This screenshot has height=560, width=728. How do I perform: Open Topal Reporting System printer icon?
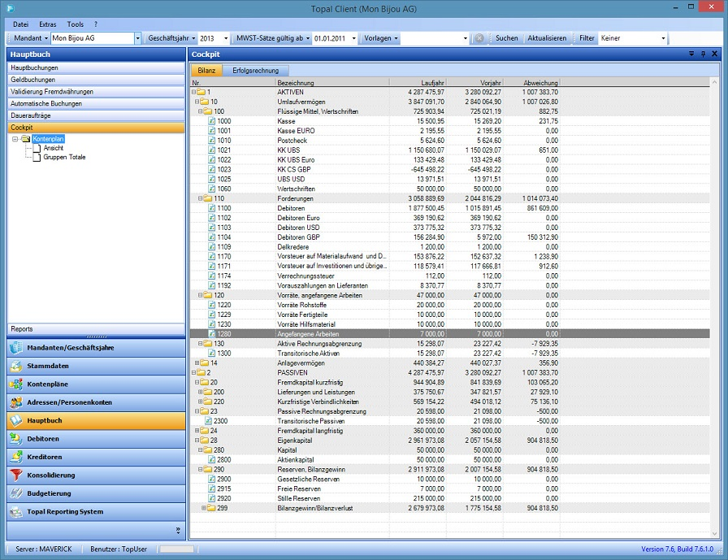click(16, 512)
